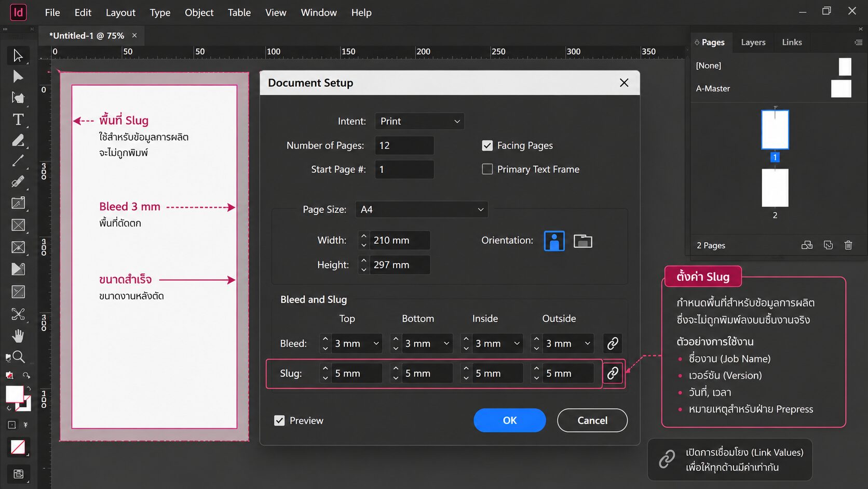Click the Slug Outside 5 mm field

pyautogui.click(x=568, y=373)
